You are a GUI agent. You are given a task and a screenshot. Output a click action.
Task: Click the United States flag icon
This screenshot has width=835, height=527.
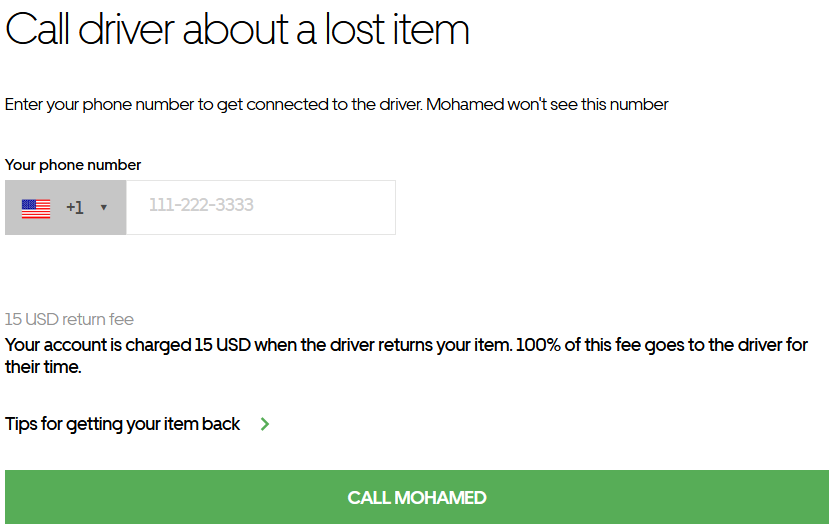36,209
